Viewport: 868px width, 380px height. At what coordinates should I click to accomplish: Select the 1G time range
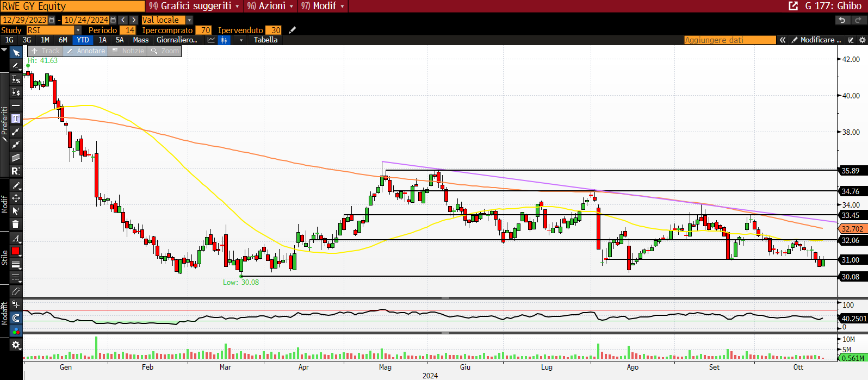pos(9,40)
